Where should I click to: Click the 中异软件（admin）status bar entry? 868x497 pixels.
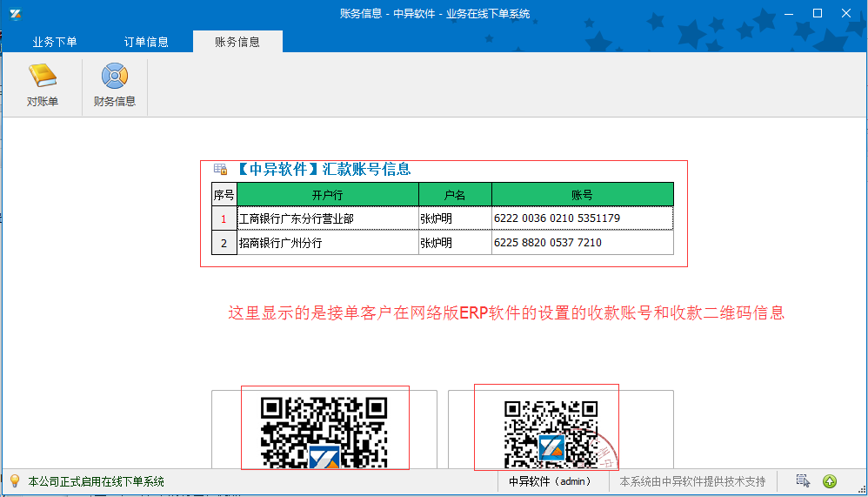pos(551,481)
